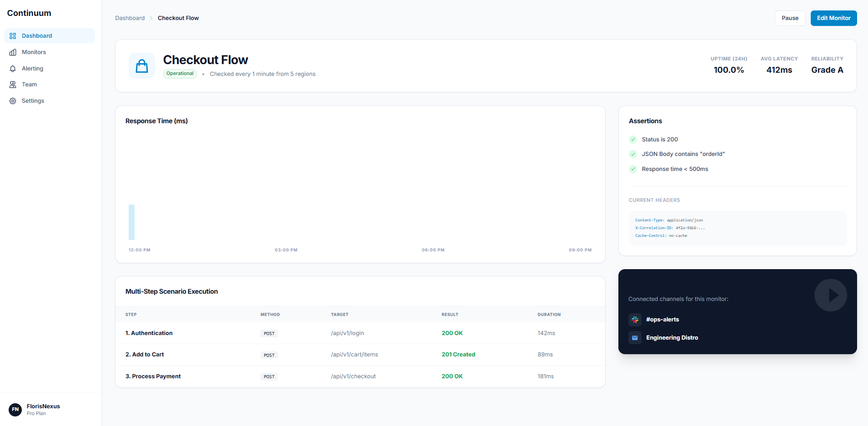The height and width of the screenshot is (426, 868).
Task: Click the Edit Monitor button
Action: point(833,18)
